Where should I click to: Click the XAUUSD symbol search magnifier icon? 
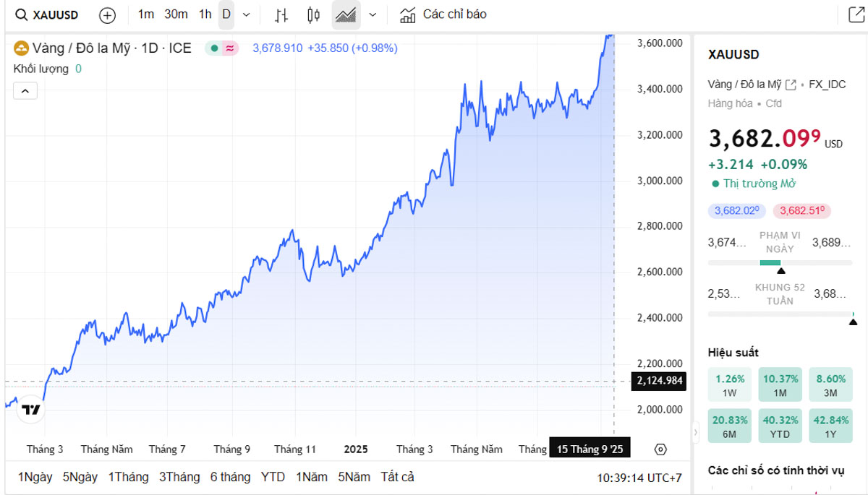(x=22, y=14)
